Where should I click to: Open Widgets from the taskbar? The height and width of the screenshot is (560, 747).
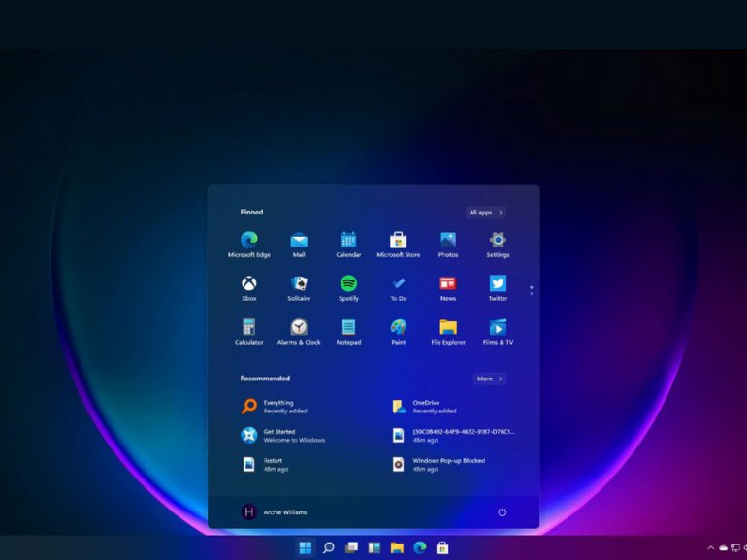coord(373,547)
